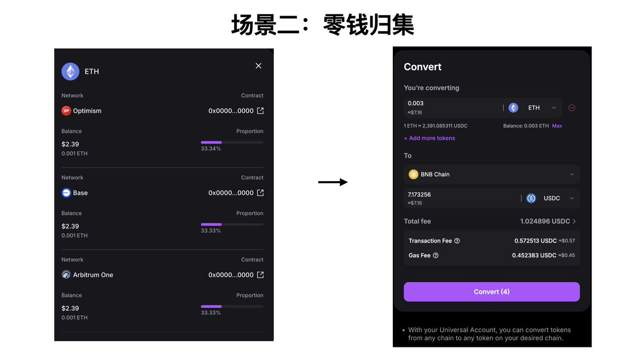
Task: Click the Arbitrum One network icon
Action: 66,275
